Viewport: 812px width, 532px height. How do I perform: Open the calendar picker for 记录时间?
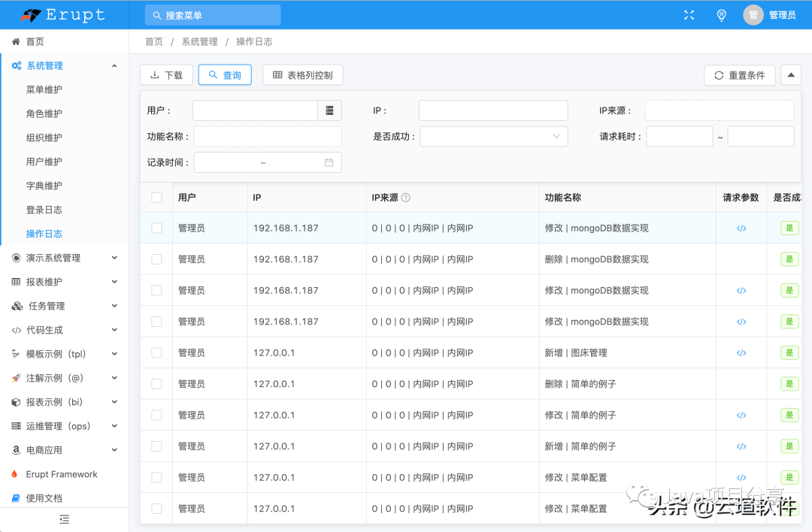click(329, 162)
